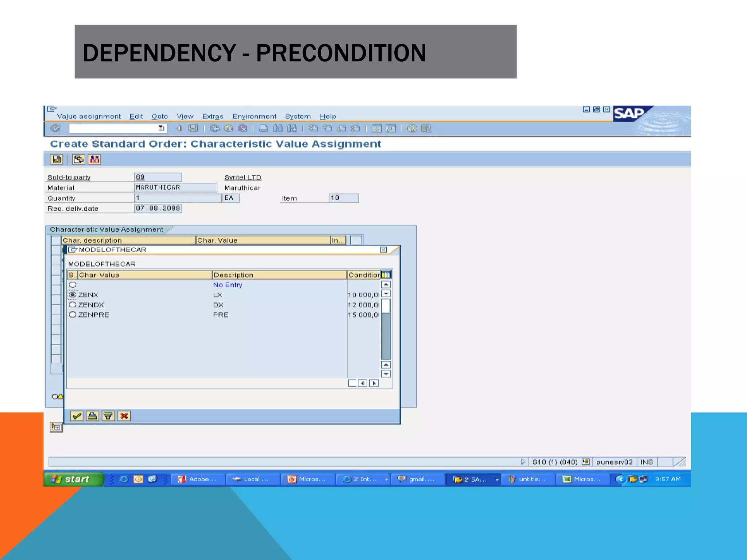Image resolution: width=747 pixels, height=560 pixels.
Task: Confirm selection with green checkmark in popup
Action: 77,416
